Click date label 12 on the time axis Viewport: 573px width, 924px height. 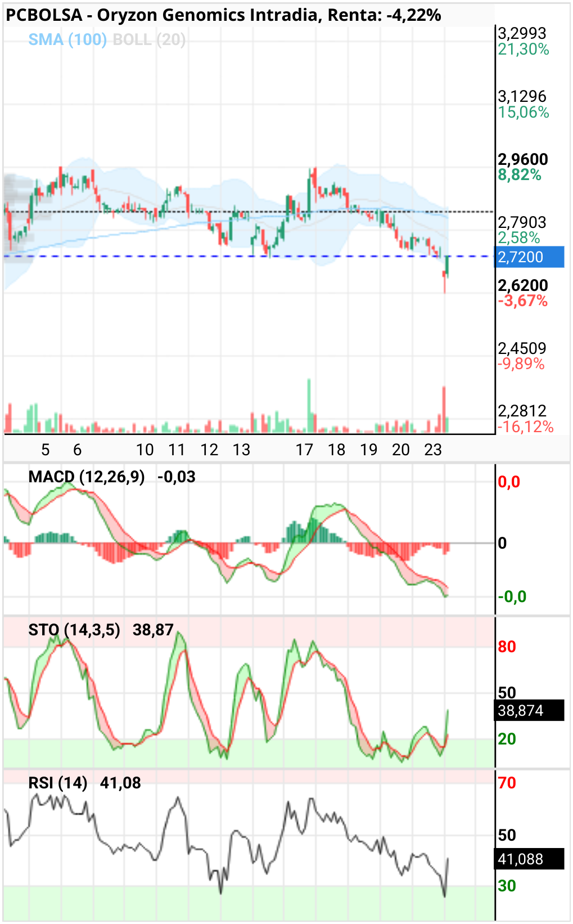(209, 450)
